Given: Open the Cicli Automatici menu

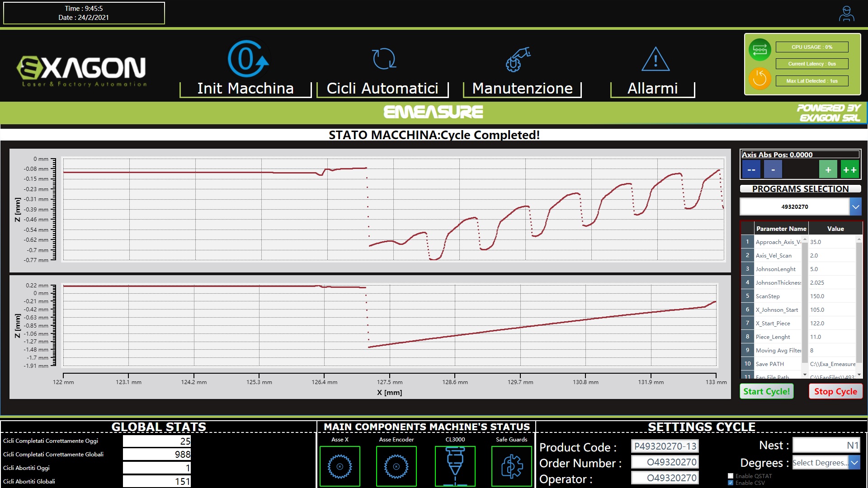Looking at the screenshot, I should pos(382,89).
